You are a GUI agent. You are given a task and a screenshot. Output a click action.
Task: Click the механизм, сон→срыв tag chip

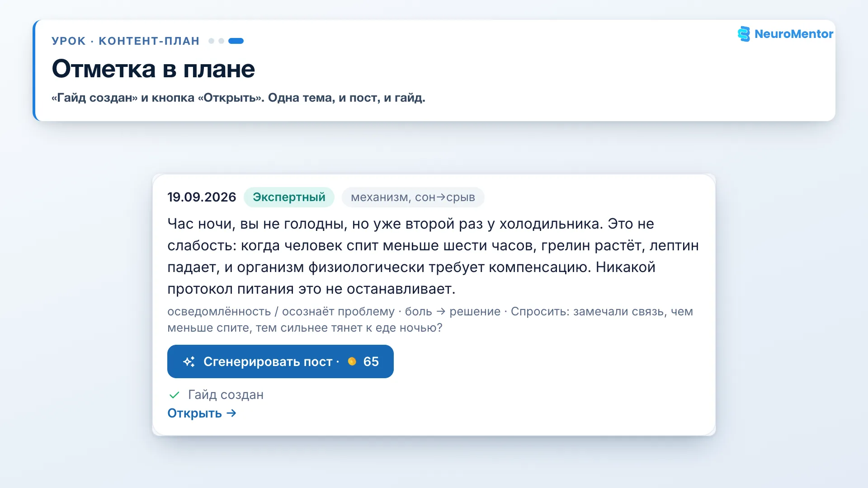[413, 197]
